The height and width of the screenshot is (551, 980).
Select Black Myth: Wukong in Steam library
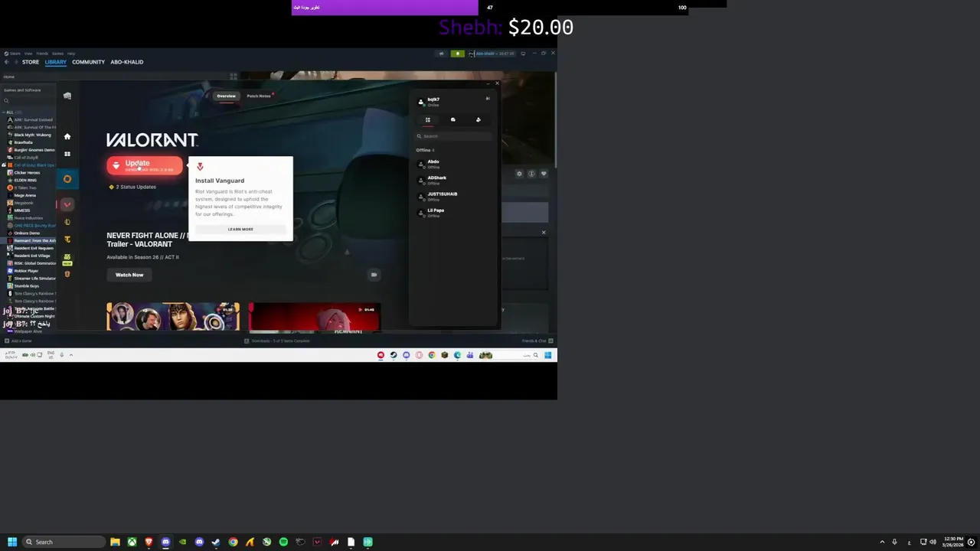click(x=32, y=135)
